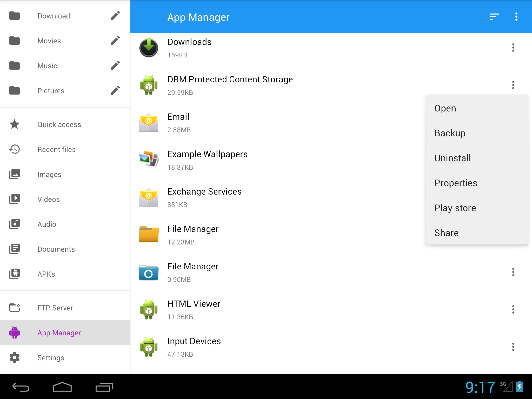Expand options for HTML Viewer
Viewport: 532px width, 399px height.
[x=513, y=309]
